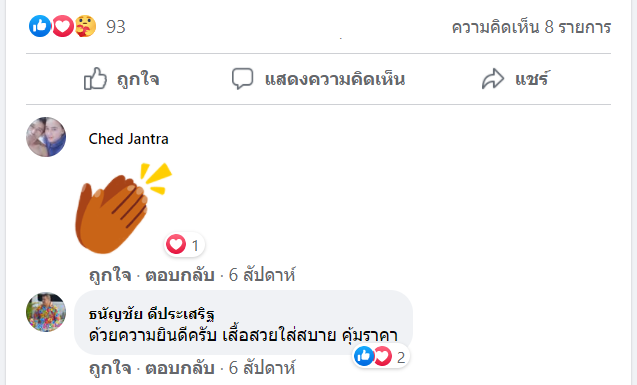Reply to ธนัญชัย ดีประเสริฐ's comment via ตอบกลับ
637x385 pixels.
tap(180, 368)
